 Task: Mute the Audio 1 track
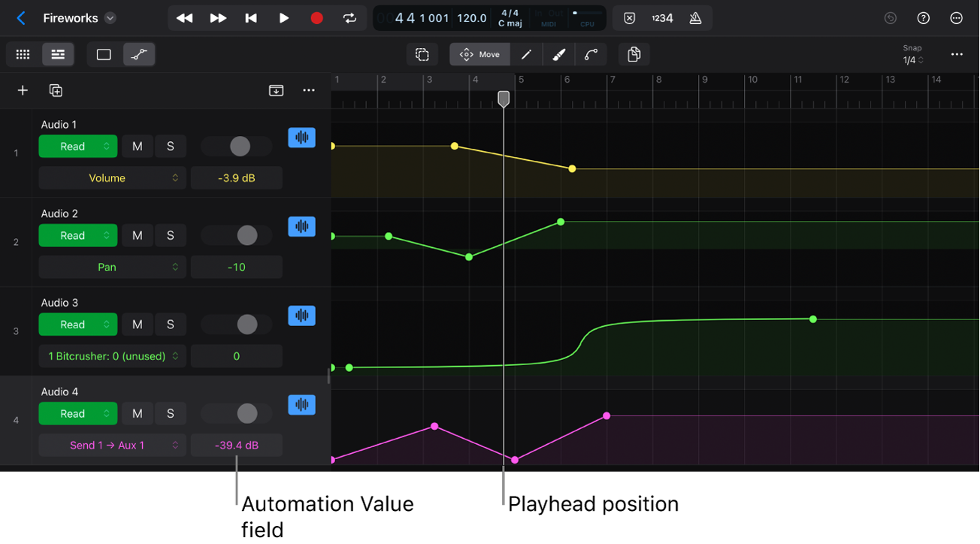point(137,147)
